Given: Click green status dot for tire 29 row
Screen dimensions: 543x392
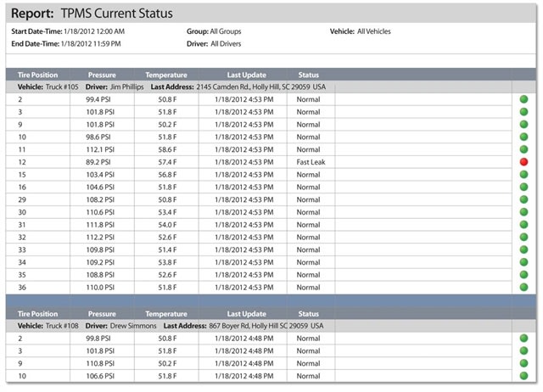Looking at the screenshot, I should [523, 199].
